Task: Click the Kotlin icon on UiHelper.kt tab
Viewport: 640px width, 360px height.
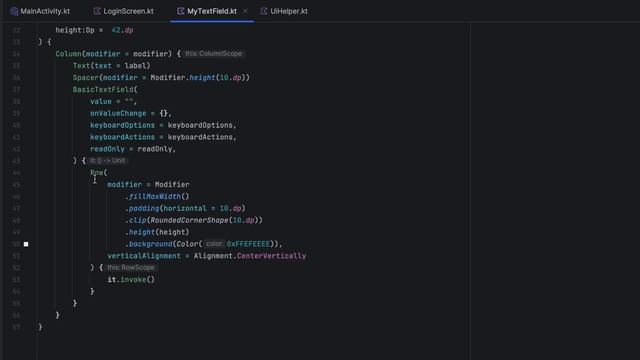Action: (264, 11)
